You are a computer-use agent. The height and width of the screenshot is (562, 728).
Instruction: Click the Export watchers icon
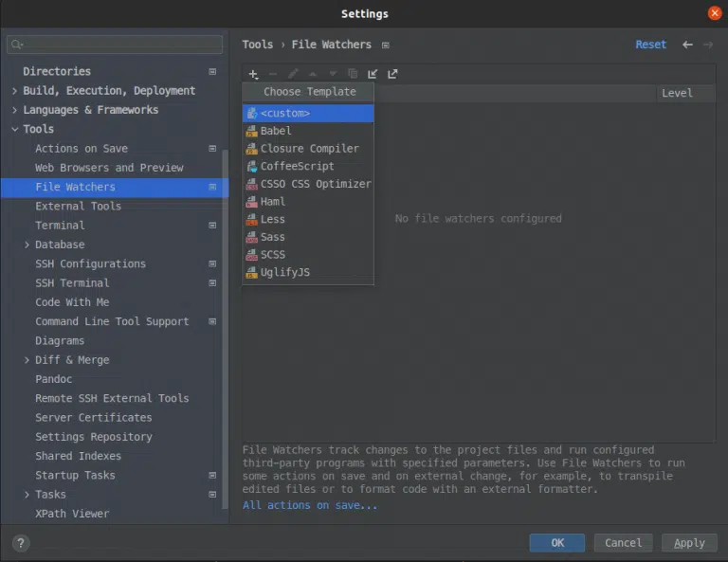pyautogui.click(x=392, y=74)
